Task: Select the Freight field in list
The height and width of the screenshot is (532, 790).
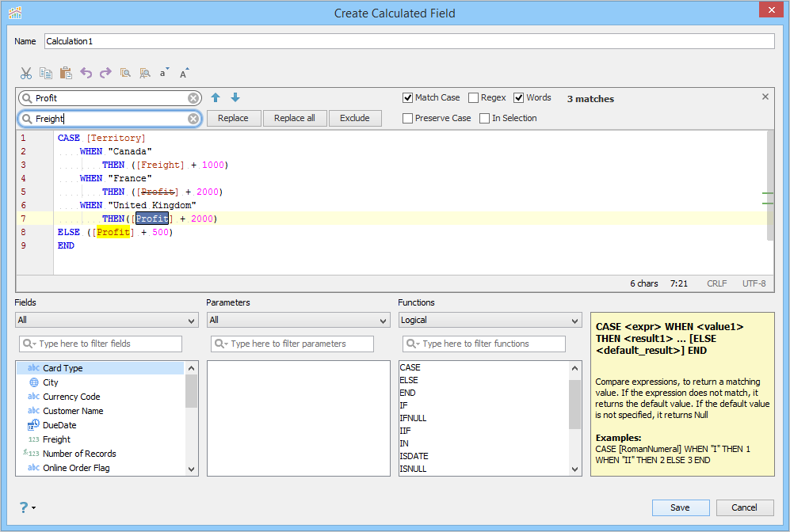Action: (56, 439)
